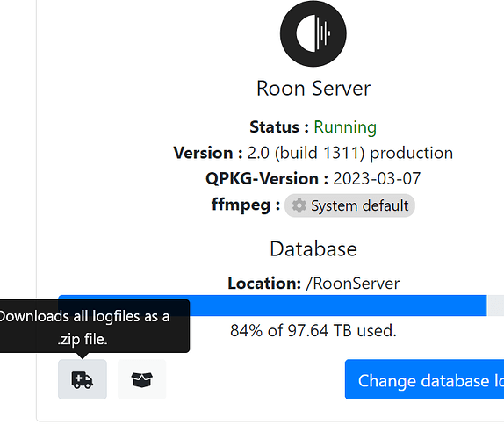Image resolution: width=504 pixels, height=439 pixels.
Task: Click the /RoonServer location path
Action: pyautogui.click(x=353, y=284)
